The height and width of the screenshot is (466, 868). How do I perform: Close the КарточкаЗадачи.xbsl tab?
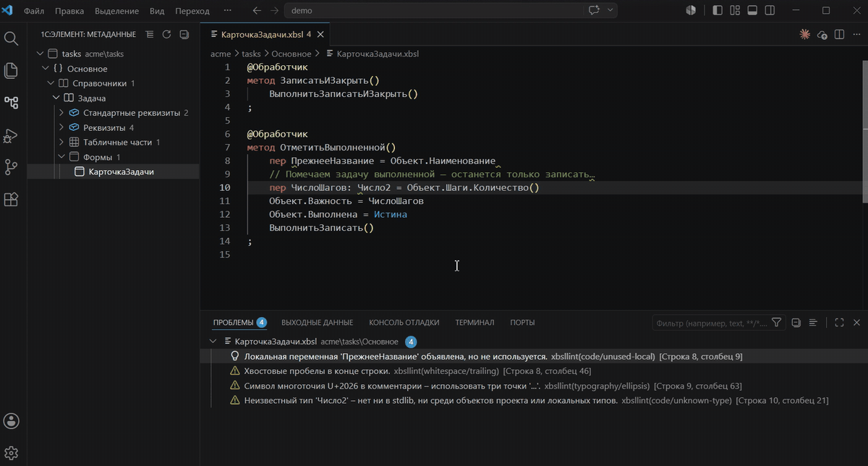[x=320, y=34]
